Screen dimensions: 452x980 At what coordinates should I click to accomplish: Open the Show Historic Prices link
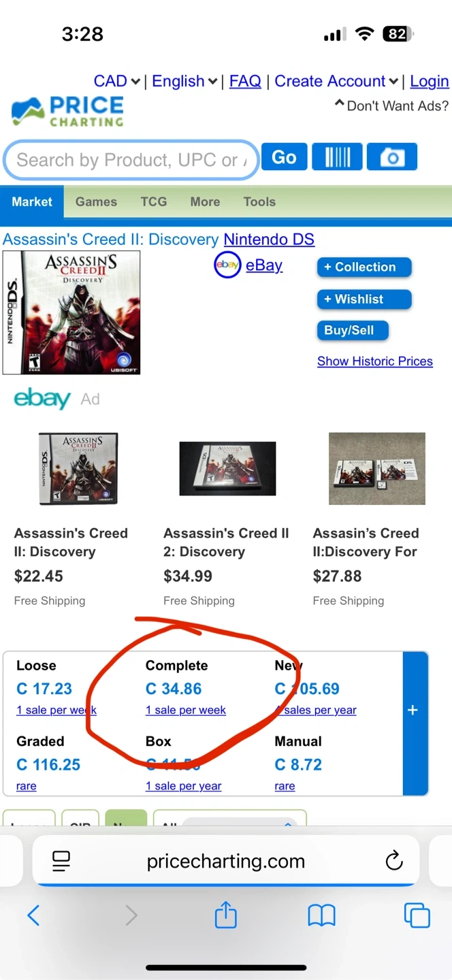point(374,361)
